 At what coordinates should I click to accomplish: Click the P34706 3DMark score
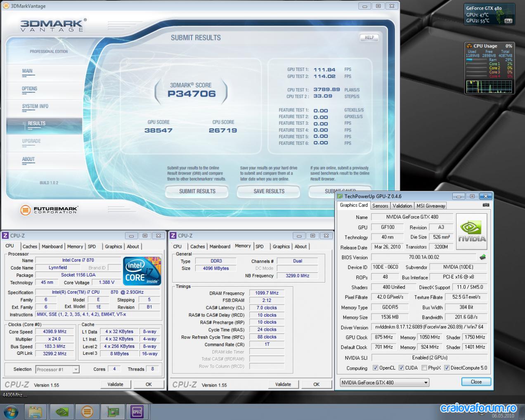[x=192, y=94]
